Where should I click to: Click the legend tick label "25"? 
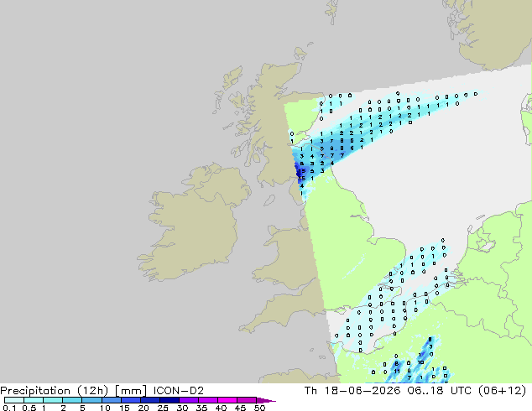point(163,408)
